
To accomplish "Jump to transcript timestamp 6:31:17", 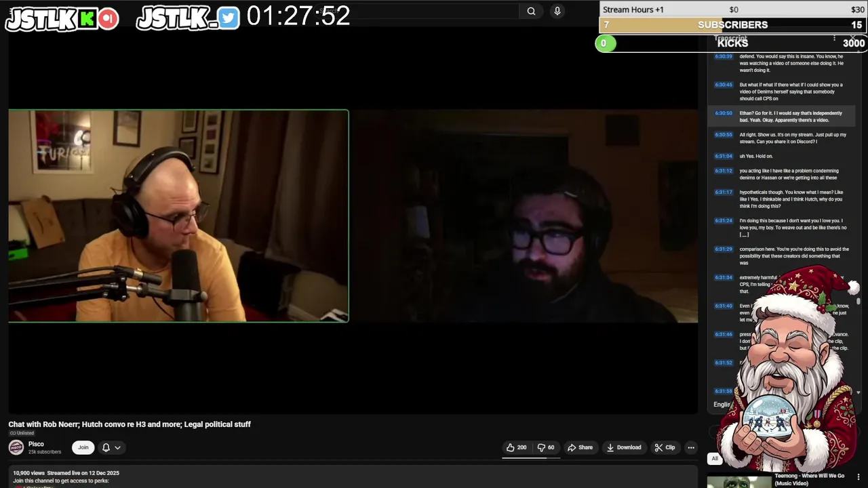I will (x=724, y=192).
